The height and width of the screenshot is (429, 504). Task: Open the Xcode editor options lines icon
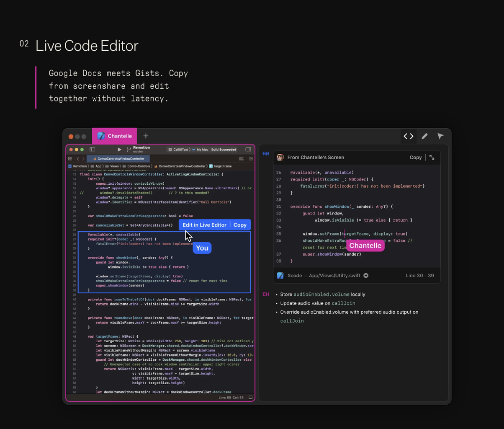[x=241, y=159]
